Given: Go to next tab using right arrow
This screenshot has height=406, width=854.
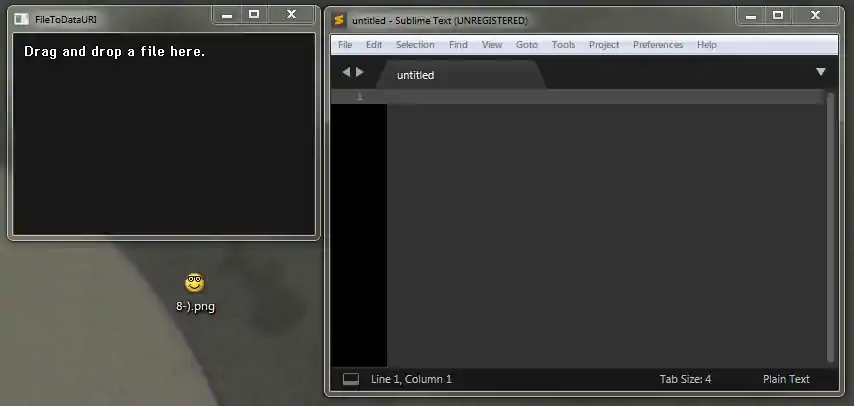Looking at the screenshot, I should point(360,72).
